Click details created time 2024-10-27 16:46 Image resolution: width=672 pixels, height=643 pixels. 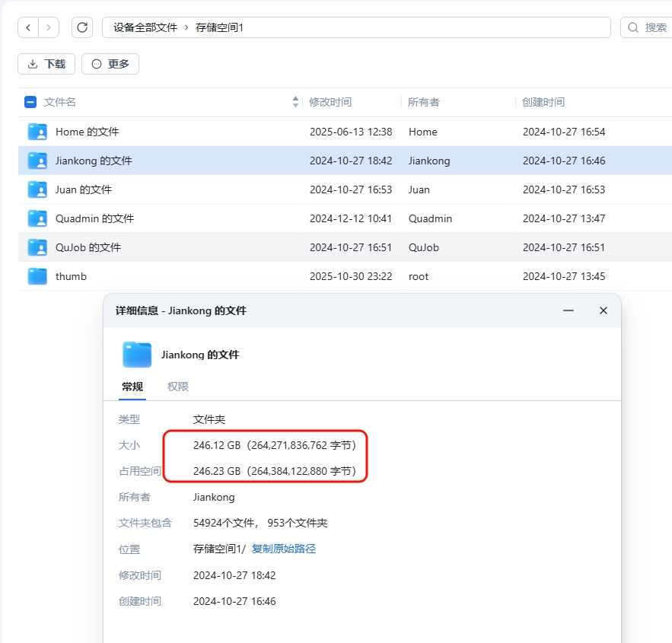pos(234,601)
